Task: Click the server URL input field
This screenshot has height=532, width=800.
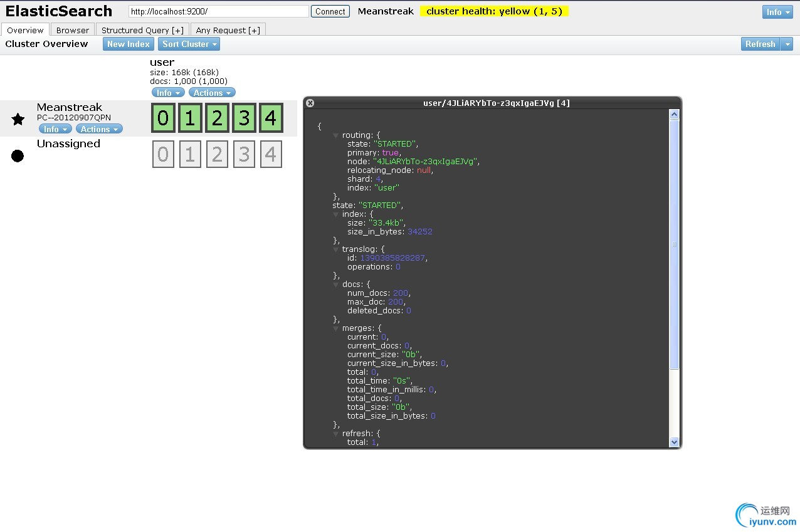Action: [219, 11]
